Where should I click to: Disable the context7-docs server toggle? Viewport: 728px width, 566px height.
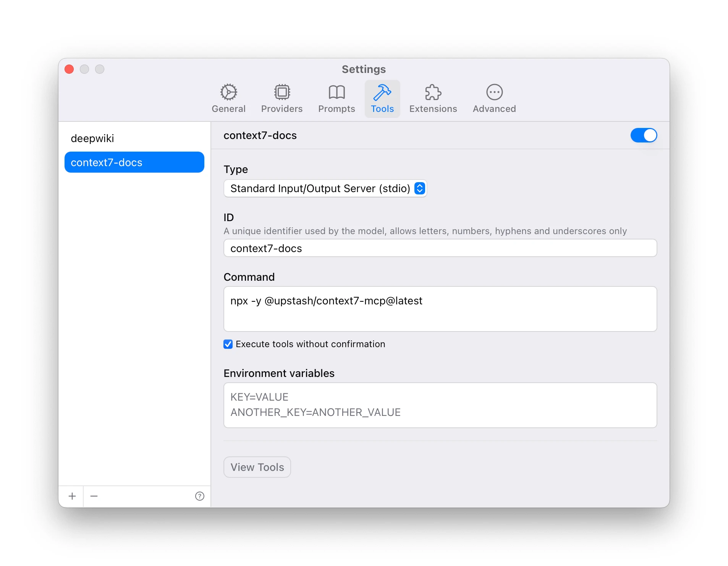tap(643, 135)
